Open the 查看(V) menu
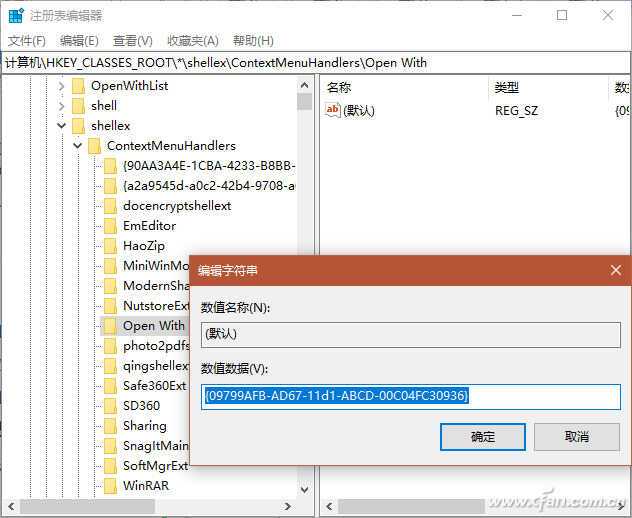This screenshot has height=518, width=632. tap(132, 41)
